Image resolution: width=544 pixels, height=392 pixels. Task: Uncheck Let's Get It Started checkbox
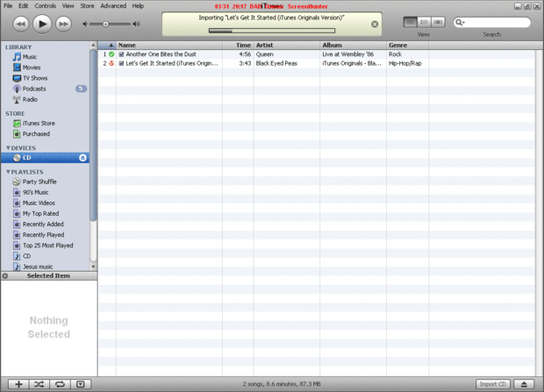[121, 63]
